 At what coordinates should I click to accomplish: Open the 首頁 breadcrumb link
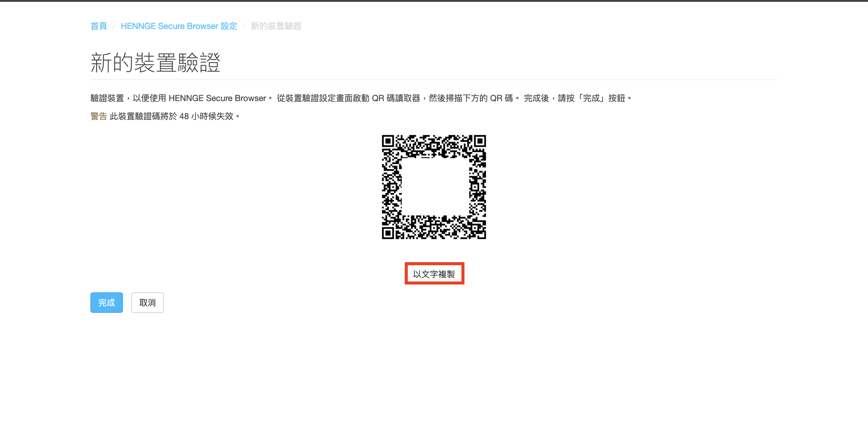point(99,26)
